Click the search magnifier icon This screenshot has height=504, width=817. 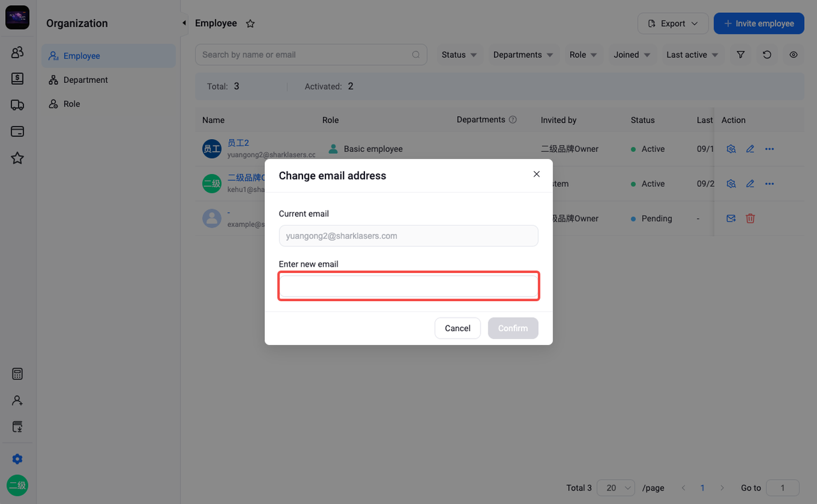click(416, 55)
